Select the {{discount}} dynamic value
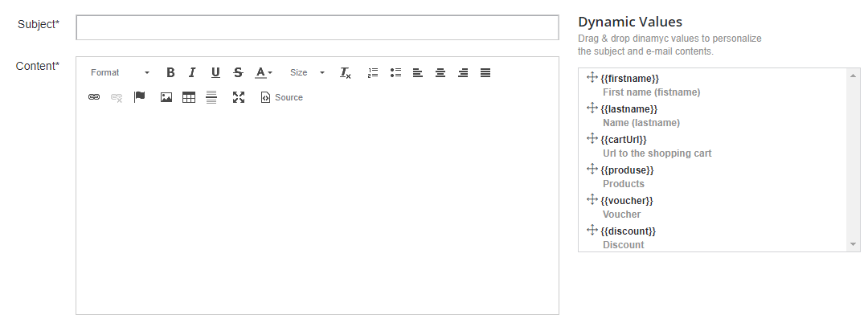Viewport: 868px width, 327px height. point(628,231)
